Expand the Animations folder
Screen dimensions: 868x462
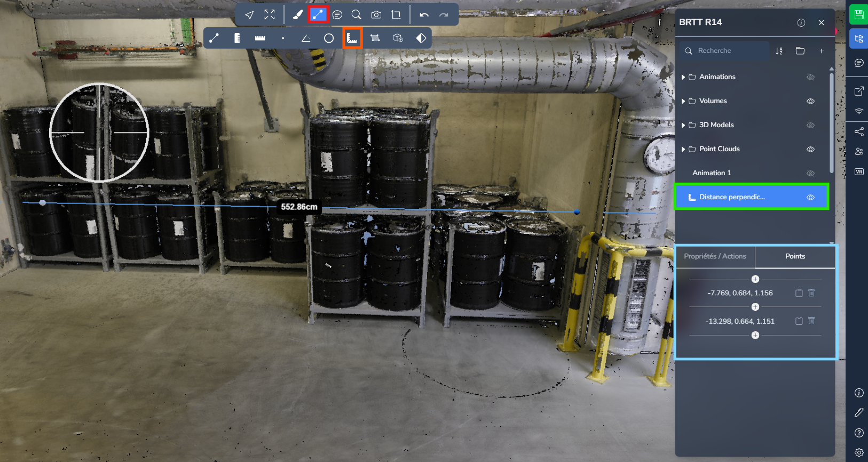point(683,77)
